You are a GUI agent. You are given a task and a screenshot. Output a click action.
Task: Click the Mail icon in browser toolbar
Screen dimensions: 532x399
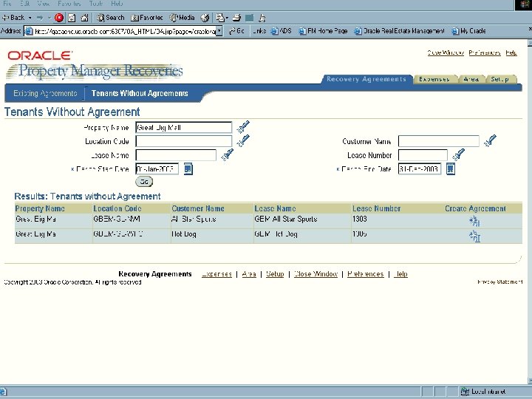point(221,18)
